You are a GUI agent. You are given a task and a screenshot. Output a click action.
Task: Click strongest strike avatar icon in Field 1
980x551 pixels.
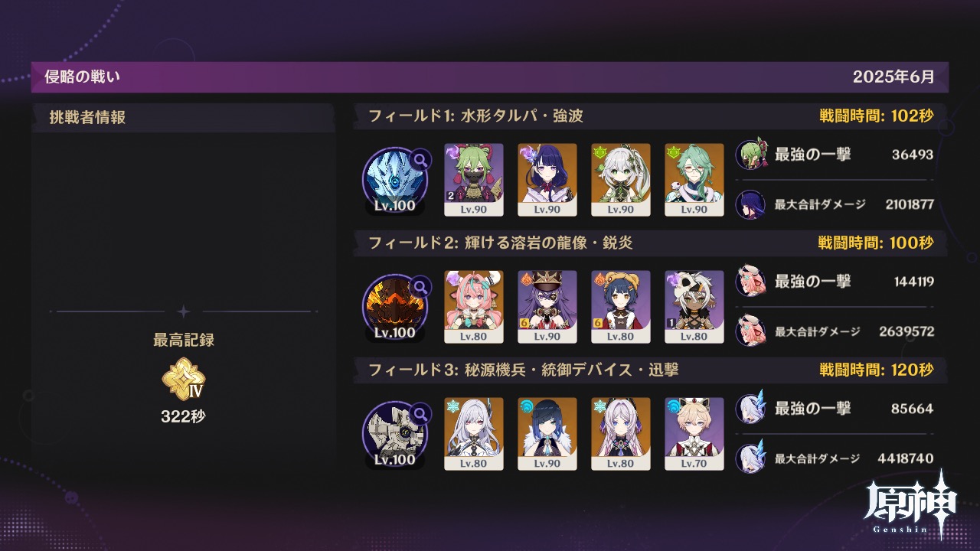(x=750, y=155)
